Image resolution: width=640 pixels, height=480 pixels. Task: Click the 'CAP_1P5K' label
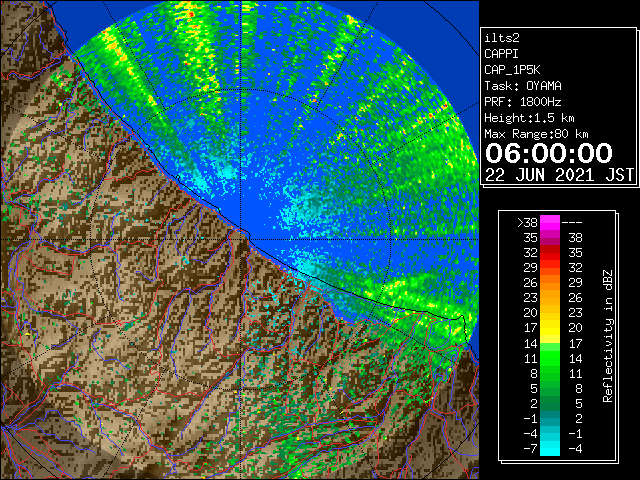(512, 70)
